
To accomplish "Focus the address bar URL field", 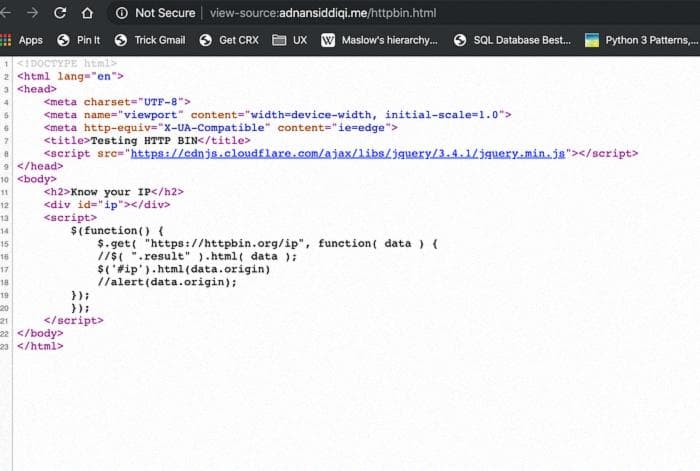I will tap(323, 13).
